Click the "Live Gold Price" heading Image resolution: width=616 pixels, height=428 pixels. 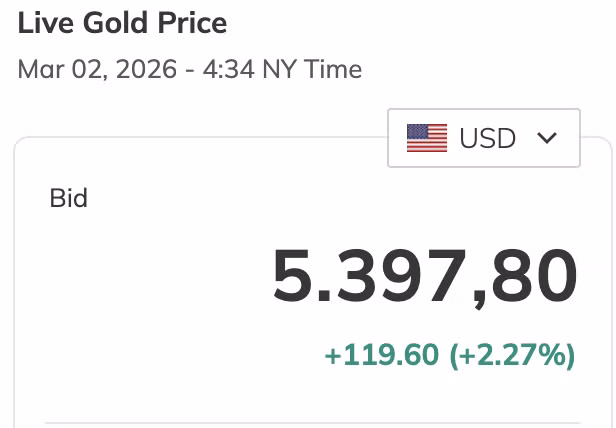click(x=122, y=22)
